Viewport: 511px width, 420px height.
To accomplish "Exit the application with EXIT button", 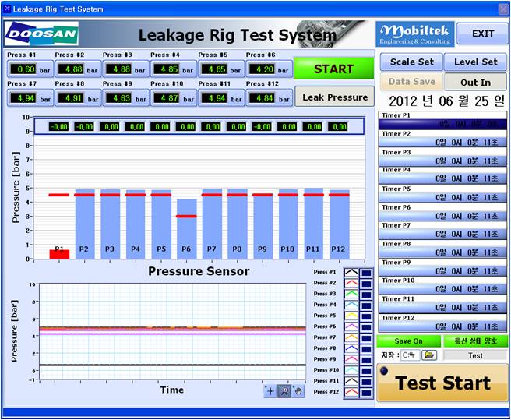I will pos(483,34).
